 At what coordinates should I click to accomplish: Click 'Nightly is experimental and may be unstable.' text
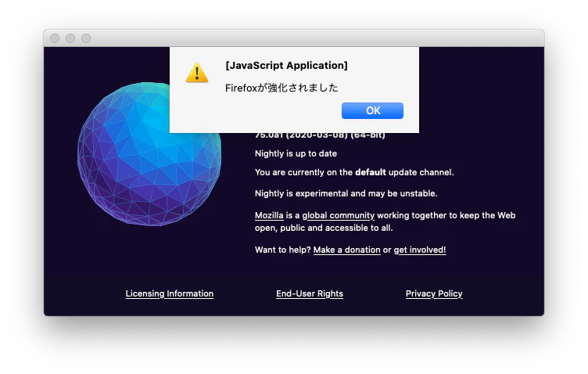coord(346,193)
